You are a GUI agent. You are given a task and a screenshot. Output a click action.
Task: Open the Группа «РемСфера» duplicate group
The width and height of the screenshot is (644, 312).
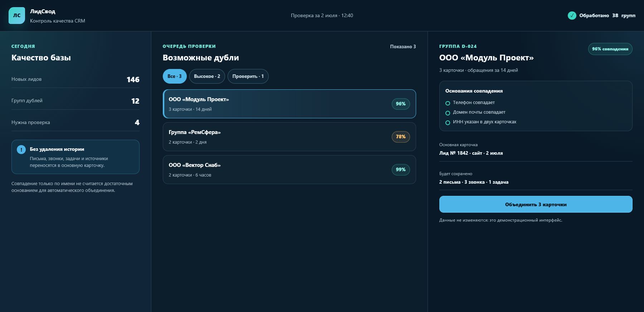289,137
